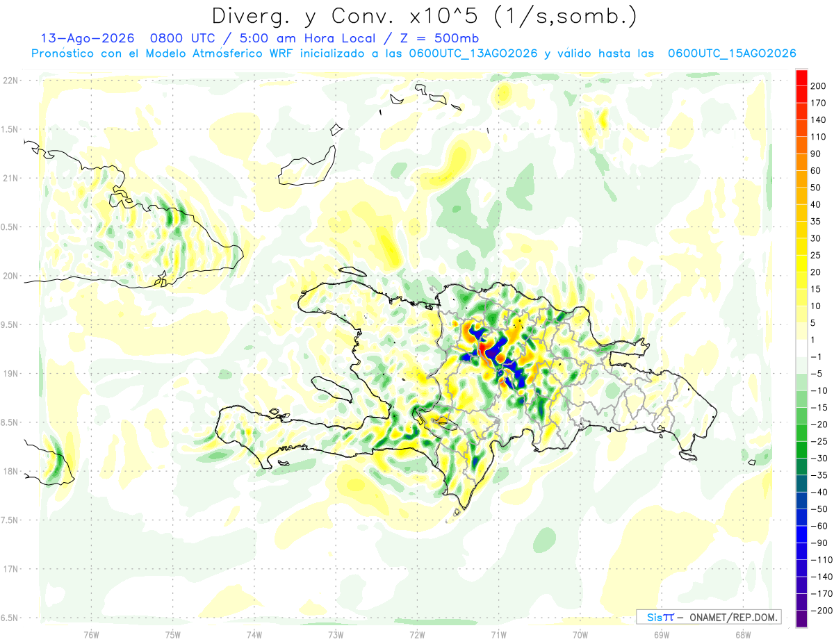Click the '68W' longitude label
The height and width of the screenshot is (644, 834).
[x=743, y=634]
